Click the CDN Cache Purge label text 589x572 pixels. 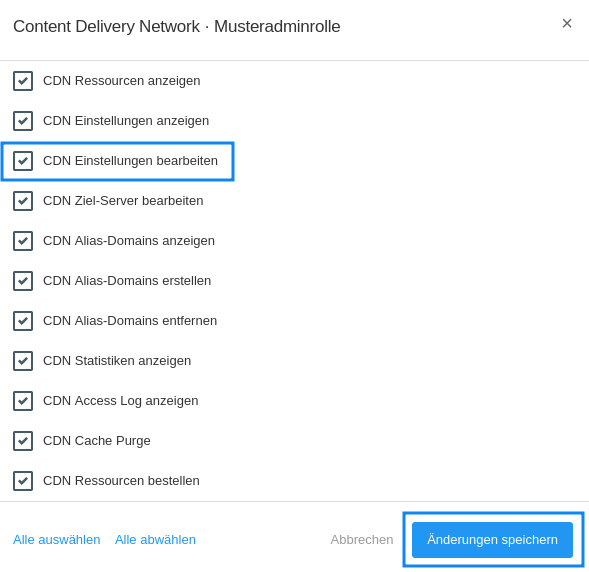97,441
